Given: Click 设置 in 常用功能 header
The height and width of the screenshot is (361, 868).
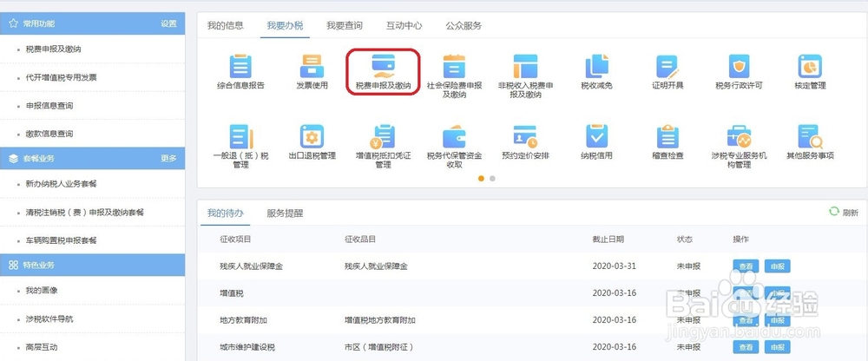Looking at the screenshot, I should click(x=169, y=23).
